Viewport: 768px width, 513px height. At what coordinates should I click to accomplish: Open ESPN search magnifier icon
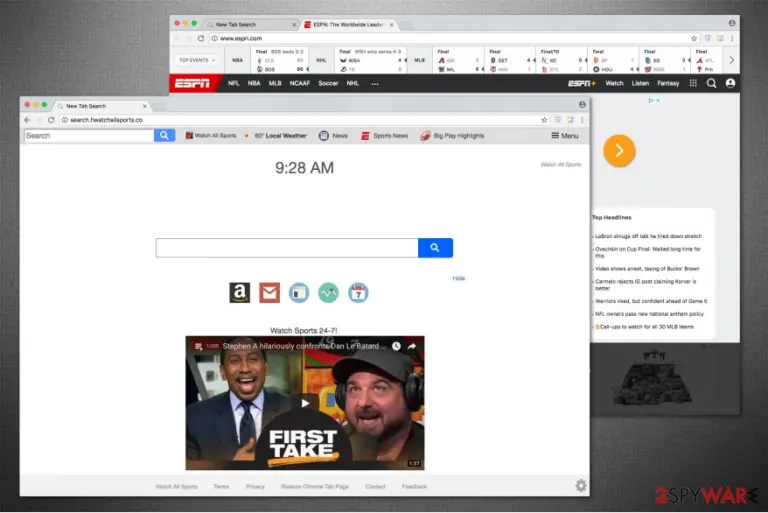(711, 83)
